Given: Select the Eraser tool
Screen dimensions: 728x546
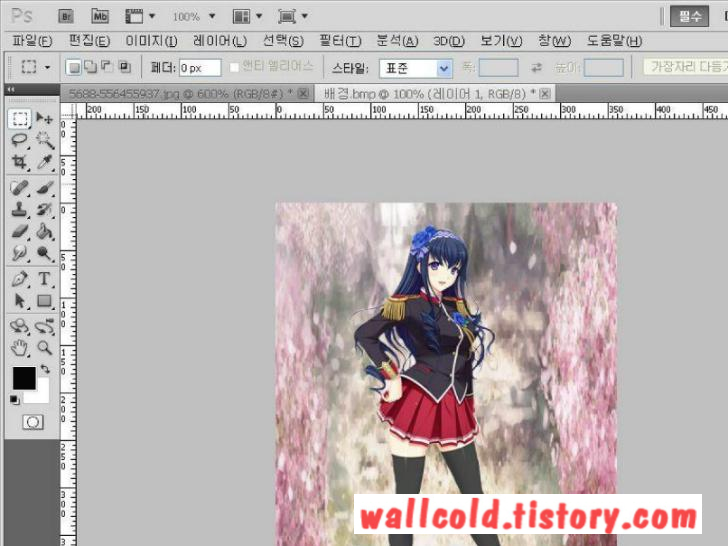Looking at the screenshot, I should 20,231.
